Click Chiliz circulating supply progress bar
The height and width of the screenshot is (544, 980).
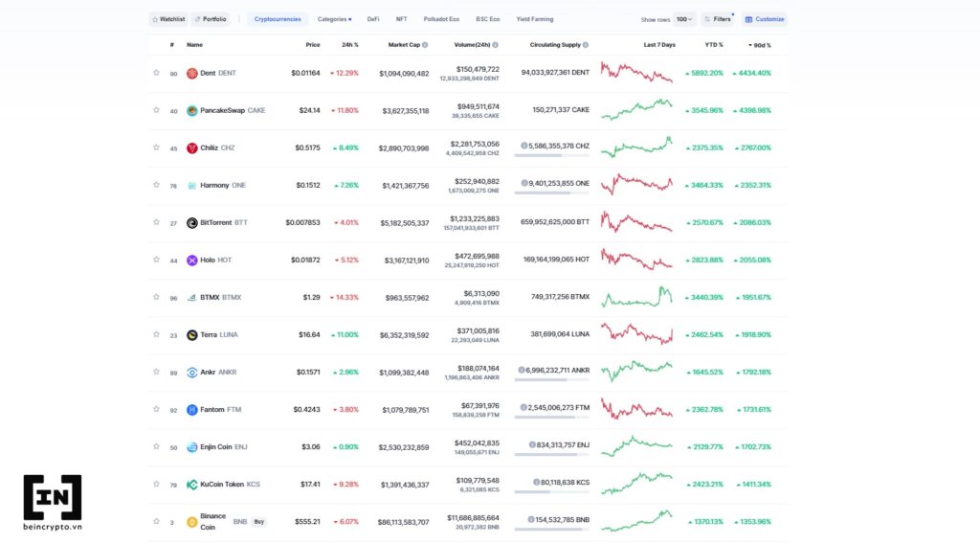(552, 155)
